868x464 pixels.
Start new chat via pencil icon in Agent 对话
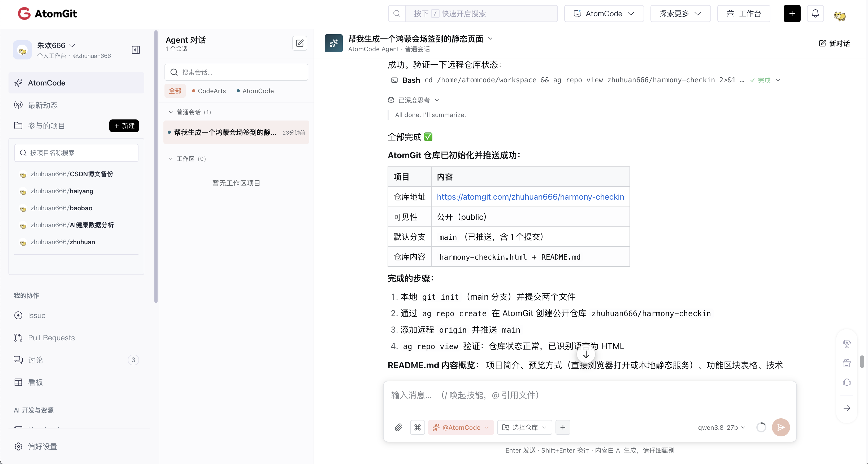pos(300,43)
